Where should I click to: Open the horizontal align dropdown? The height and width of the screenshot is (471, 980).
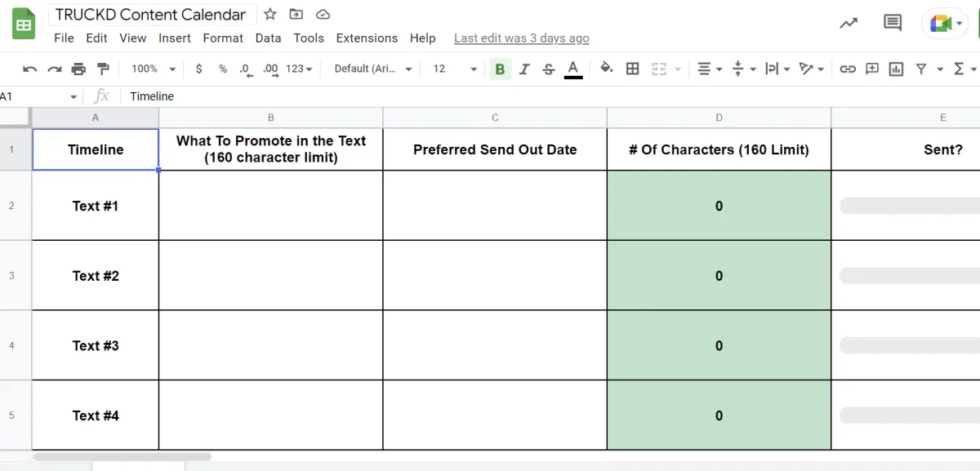point(710,69)
